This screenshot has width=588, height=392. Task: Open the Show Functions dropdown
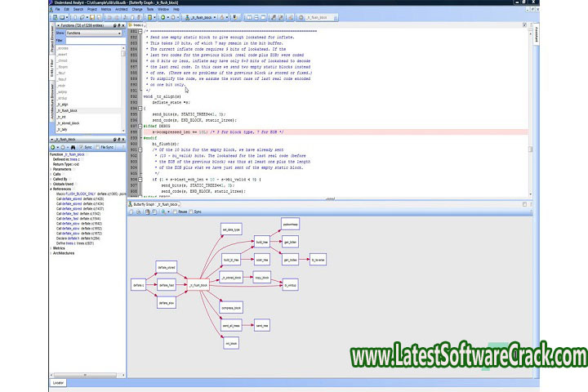tap(94, 33)
